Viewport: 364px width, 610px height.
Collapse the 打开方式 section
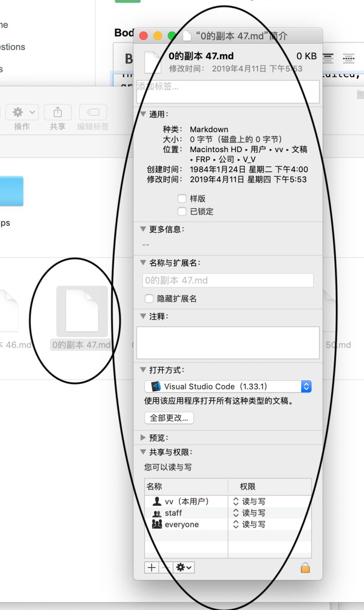(143, 370)
